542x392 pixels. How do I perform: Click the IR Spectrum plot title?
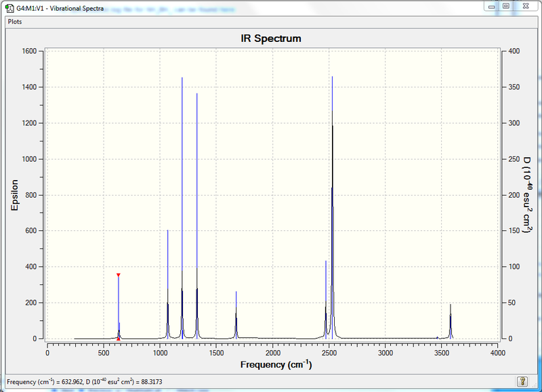coord(270,39)
